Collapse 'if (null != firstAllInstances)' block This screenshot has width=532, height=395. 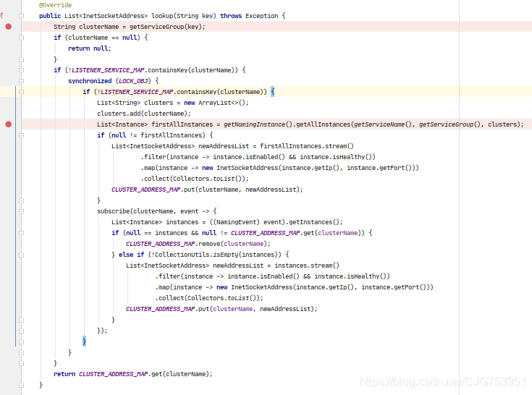pyautogui.click(x=22, y=135)
